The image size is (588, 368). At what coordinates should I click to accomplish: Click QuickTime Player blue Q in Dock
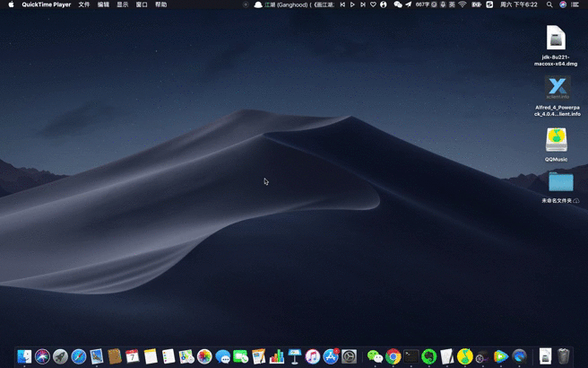point(519,356)
